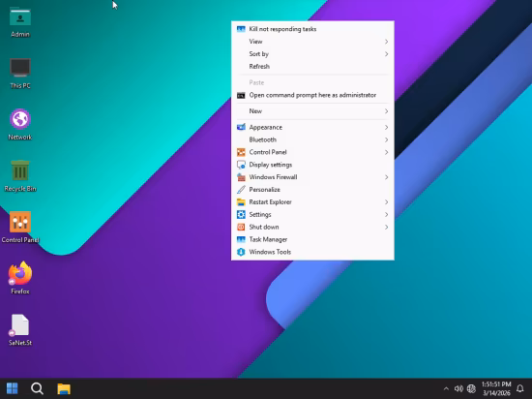
Task: Open the taskbar clock showing 1:51:51 PM
Action: tap(496, 388)
